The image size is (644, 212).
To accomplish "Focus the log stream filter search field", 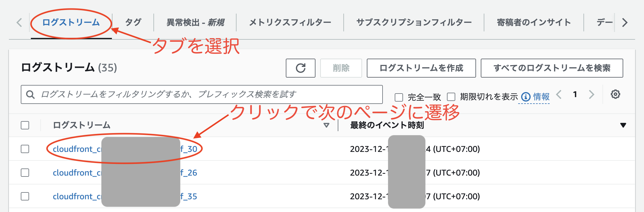I will (x=208, y=95).
